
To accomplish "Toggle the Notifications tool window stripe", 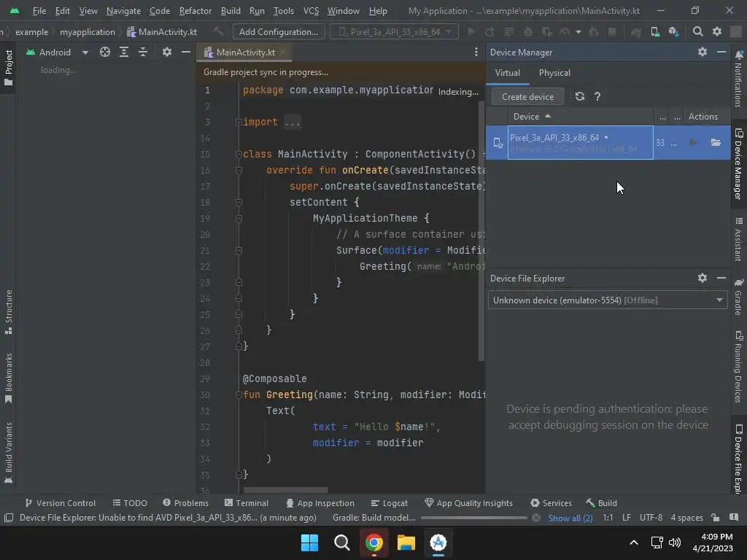I will tap(738, 79).
